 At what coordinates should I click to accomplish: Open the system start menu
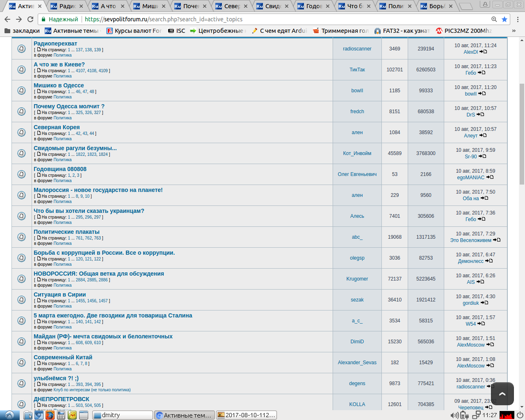point(9,415)
